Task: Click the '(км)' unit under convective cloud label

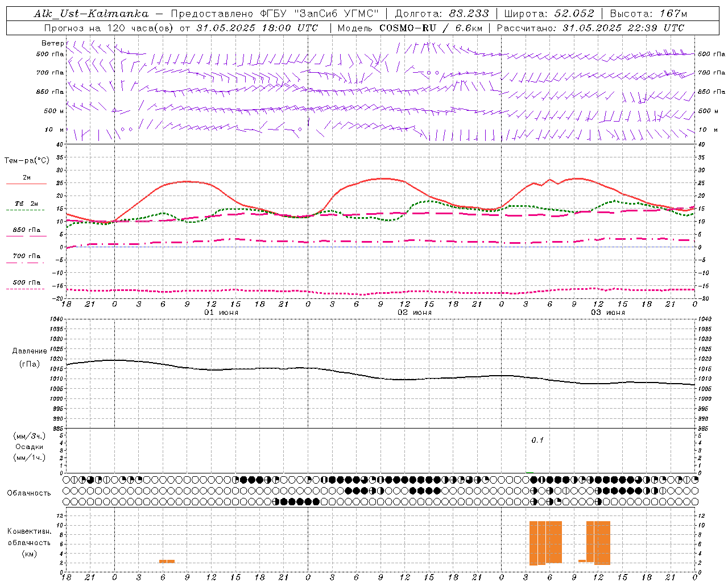Action: point(30,554)
